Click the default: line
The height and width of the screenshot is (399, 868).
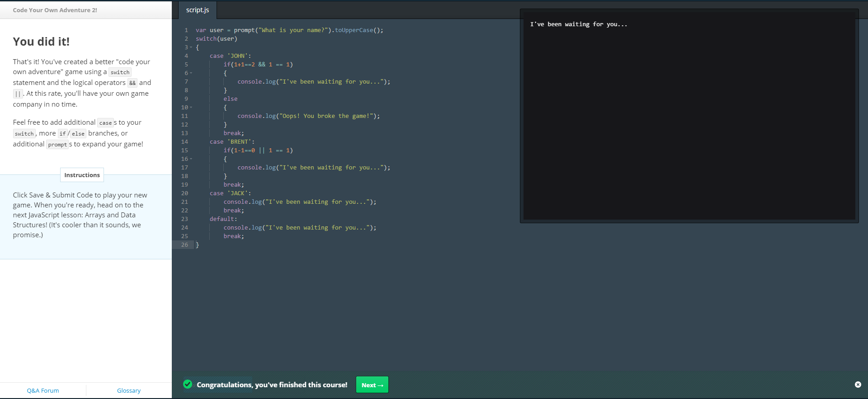(223, 219)
